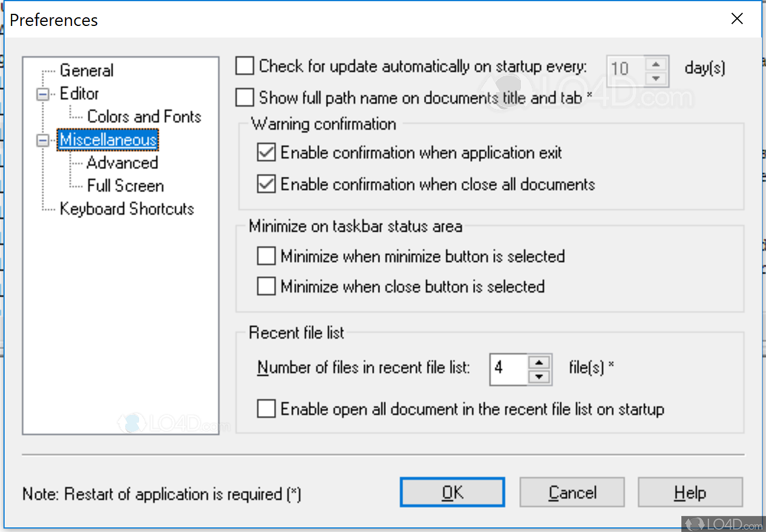This screenshot has width=766, height=532.
Task: Check minimize when close button is selected
Action: pos(266,286)
